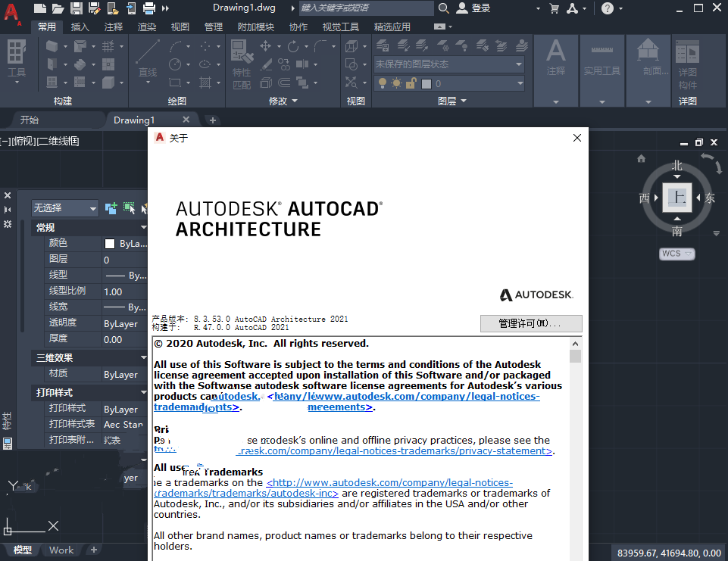Open the WCS coordinate system dropdown
The width and height of the screenshot is (728, 561).
click(677, 254)
